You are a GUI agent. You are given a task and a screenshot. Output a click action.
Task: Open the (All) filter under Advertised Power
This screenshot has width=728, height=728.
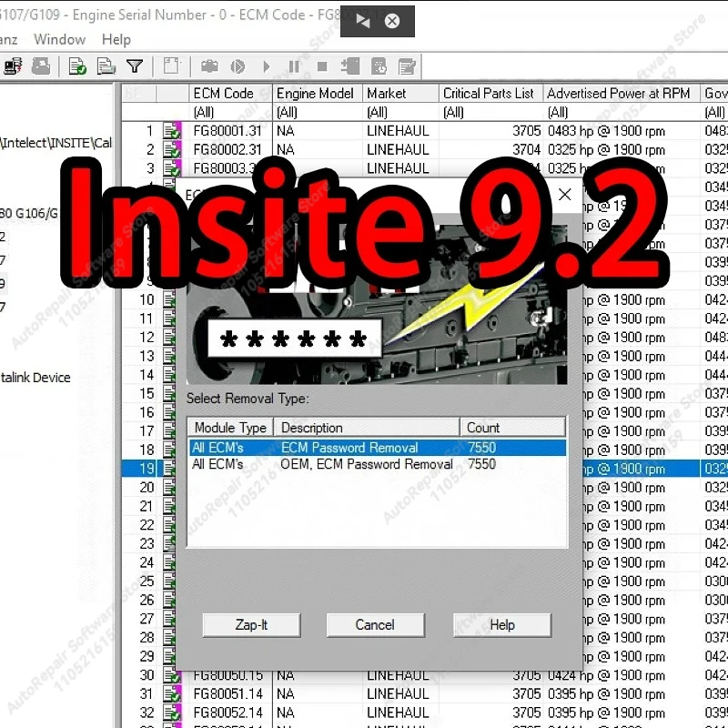[x=622, y=112]
